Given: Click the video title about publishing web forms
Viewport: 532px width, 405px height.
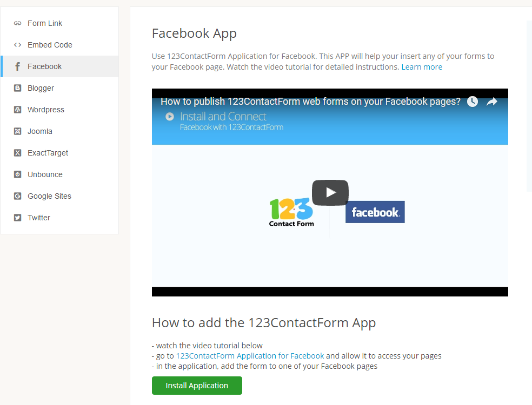Looking at the screenshot, I should point(310,102).
